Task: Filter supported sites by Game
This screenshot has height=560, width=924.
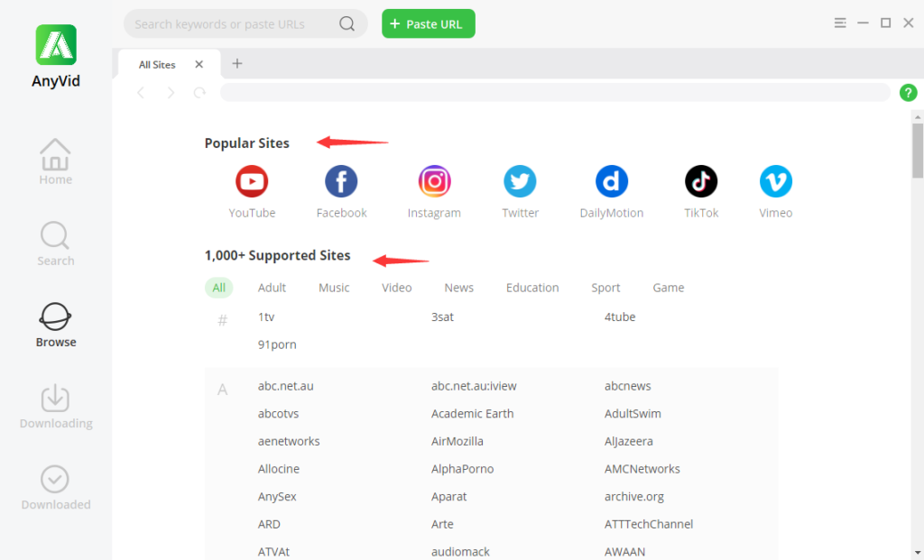Action: (669, 288)
